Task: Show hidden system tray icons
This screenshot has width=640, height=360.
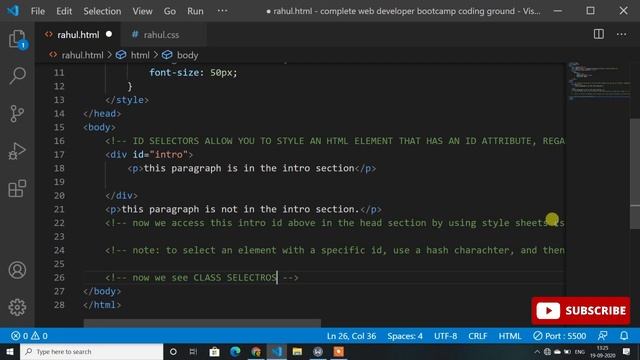Action: [537, 352]
